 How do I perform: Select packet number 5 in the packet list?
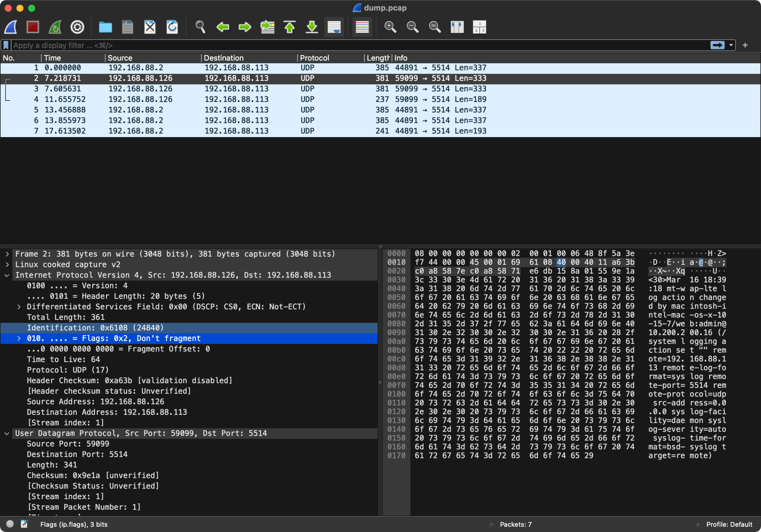tap(159, 110)
